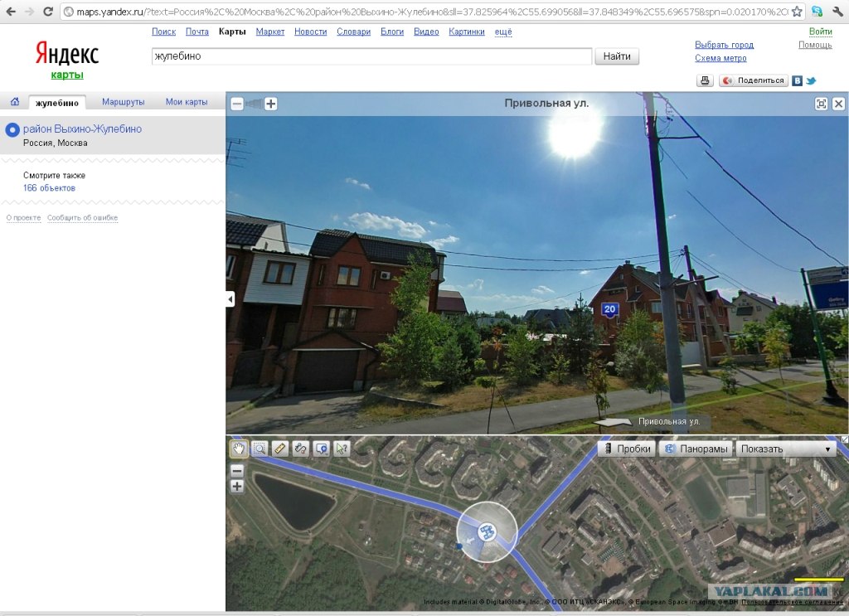Select the ruler distance tool
This screenshot has height=616, width=849.
pos(280,449)
